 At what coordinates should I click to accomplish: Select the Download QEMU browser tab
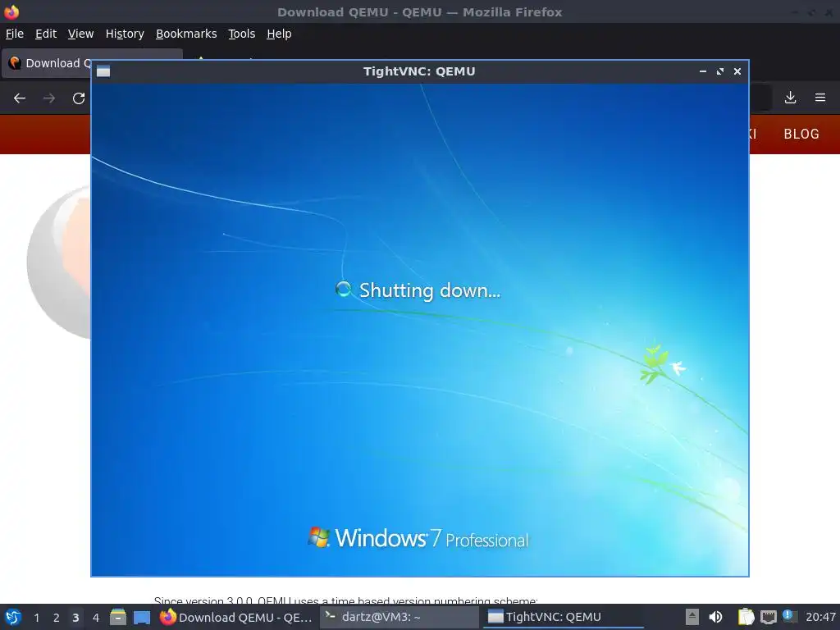coord(47,63)
